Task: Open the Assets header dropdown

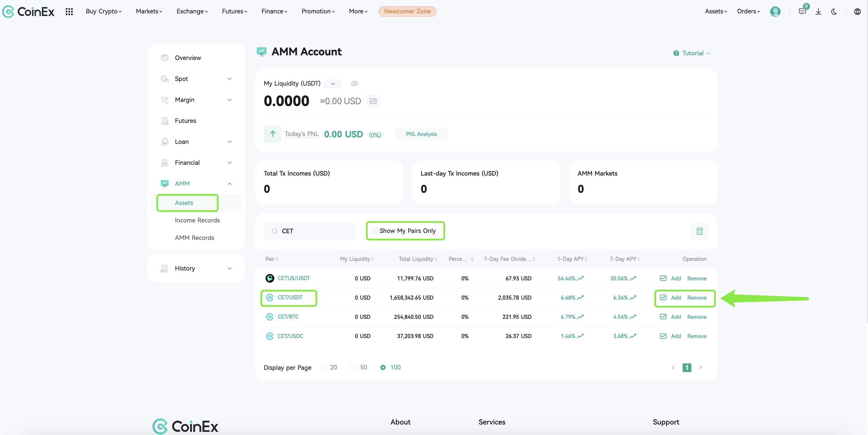Action: (x=716, y=11)
